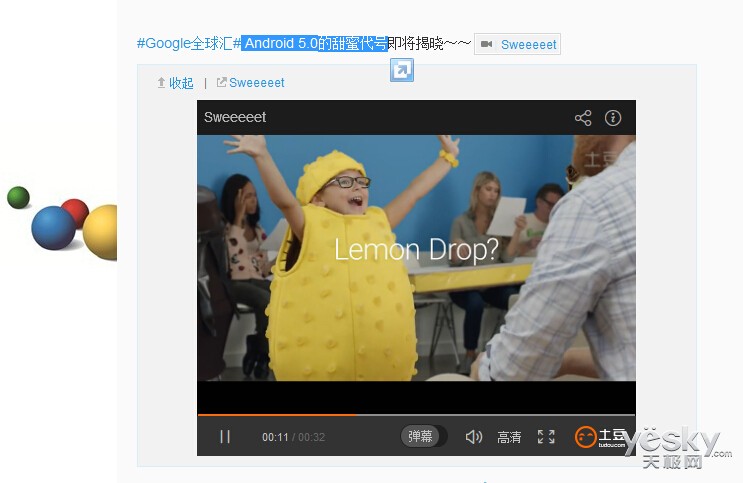Open the 高清 quality selector
Viewport: 743px width, 483px height.
[x=509, y=437]
